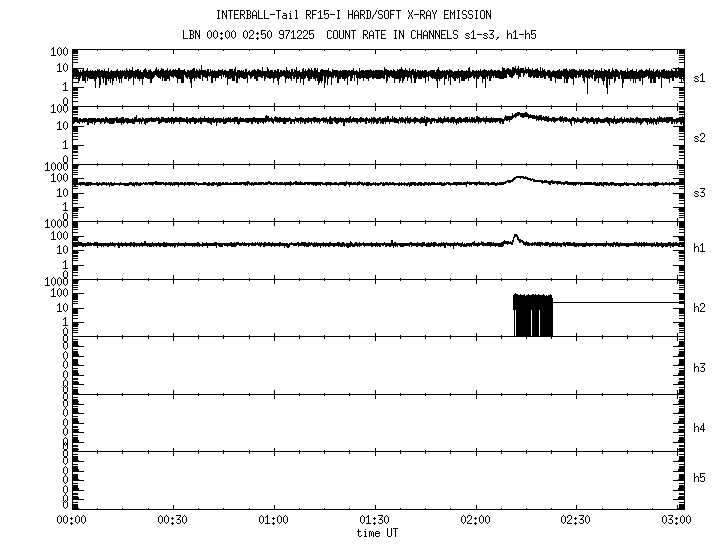Select the 00:30 time axis label
This screenshot has width=720, height=550.
(x=172, y=520)
